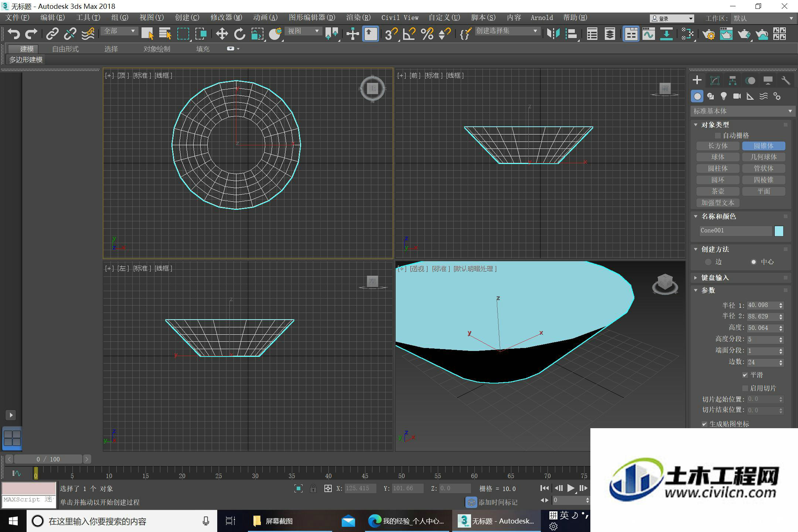The width and height of the screenshot is (798, 532).
Task: Toggle the 平滑 checkbox
Action: pyautogui.click(x=745, y=375)
